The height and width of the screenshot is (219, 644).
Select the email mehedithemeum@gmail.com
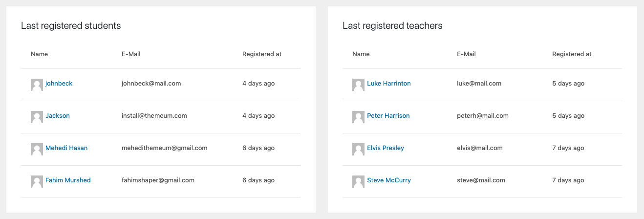pos(165,148)
